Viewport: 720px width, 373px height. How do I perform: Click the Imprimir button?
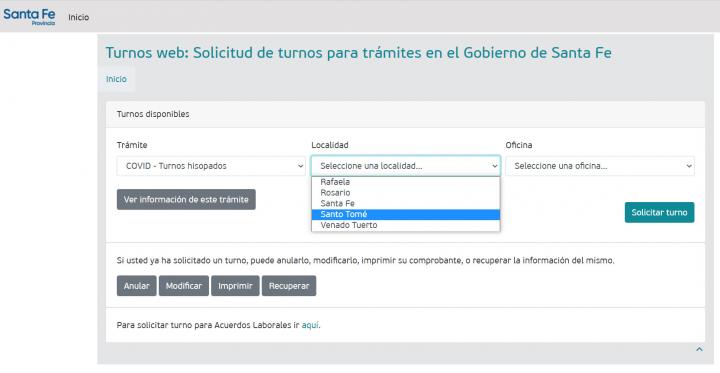235,286
